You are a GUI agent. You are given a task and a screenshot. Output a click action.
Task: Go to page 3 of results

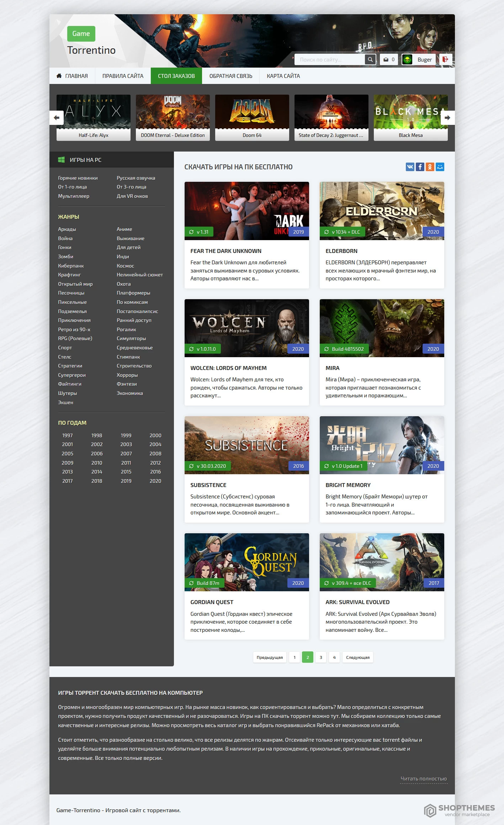tap(321, 657)
